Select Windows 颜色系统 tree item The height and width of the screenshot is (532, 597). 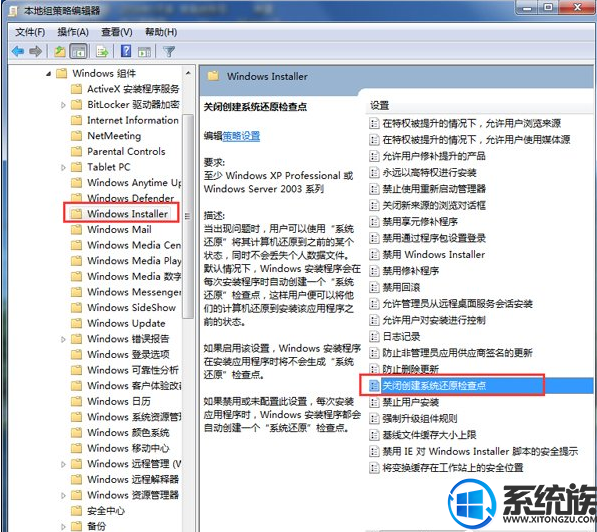tap(128, 432)
